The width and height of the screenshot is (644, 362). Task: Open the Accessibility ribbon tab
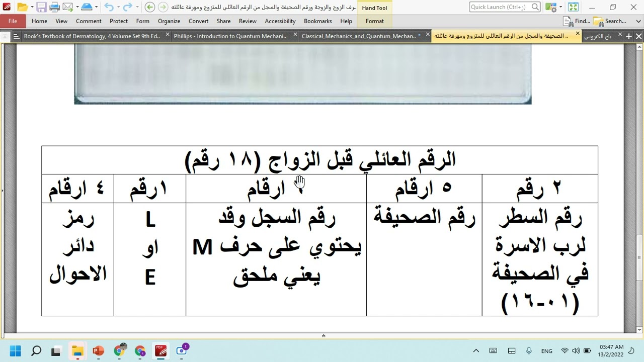280,21
